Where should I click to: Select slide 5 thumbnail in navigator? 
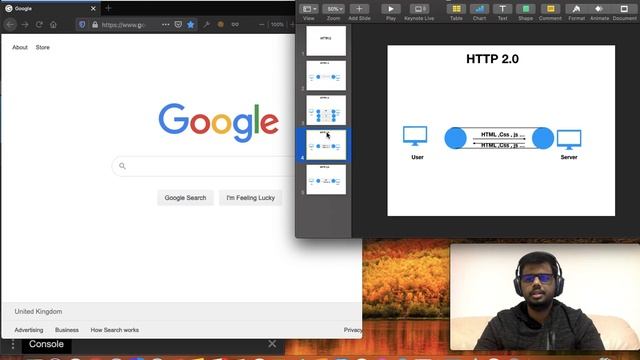coord(326,180)
